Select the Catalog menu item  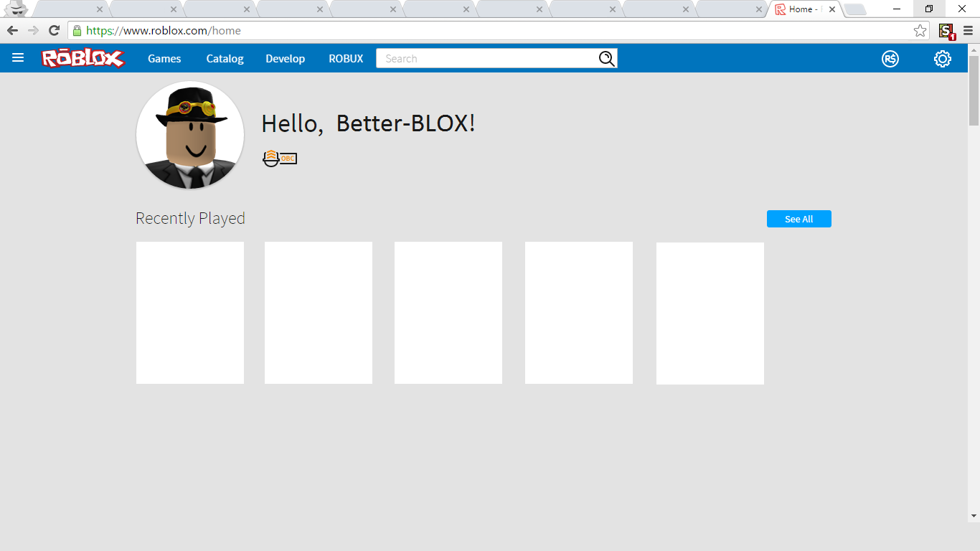pyautogui.click(x=225, y=58)
